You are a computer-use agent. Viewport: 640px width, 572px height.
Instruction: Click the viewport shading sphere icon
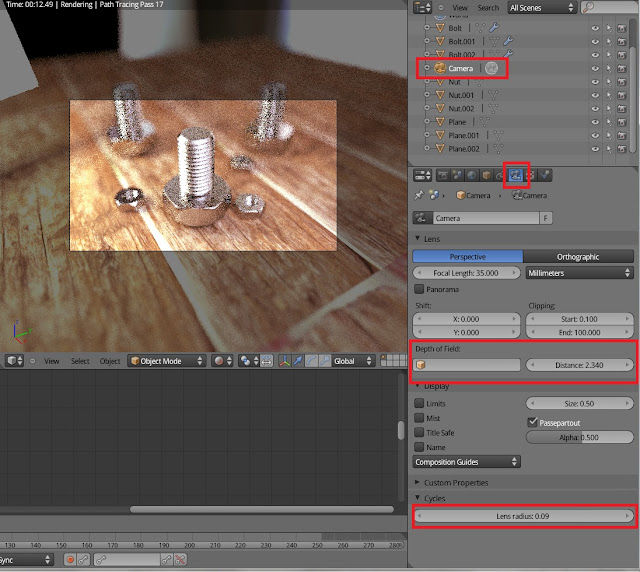222,361
